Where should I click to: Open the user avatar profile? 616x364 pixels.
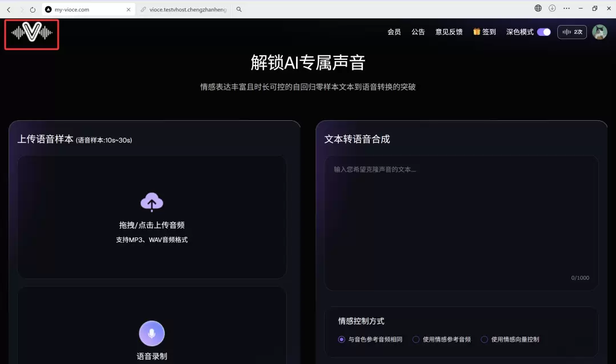[x=599, y=32]
